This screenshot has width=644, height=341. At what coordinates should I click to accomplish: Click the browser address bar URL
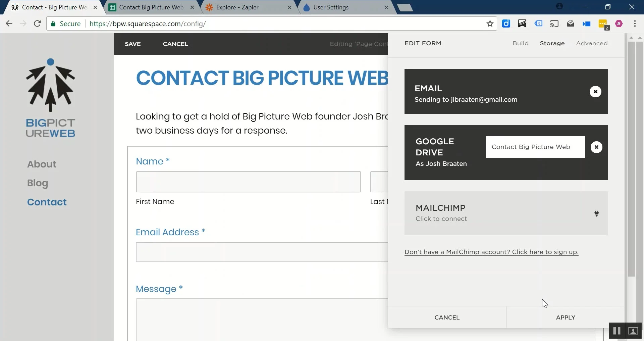click(148, 23)
